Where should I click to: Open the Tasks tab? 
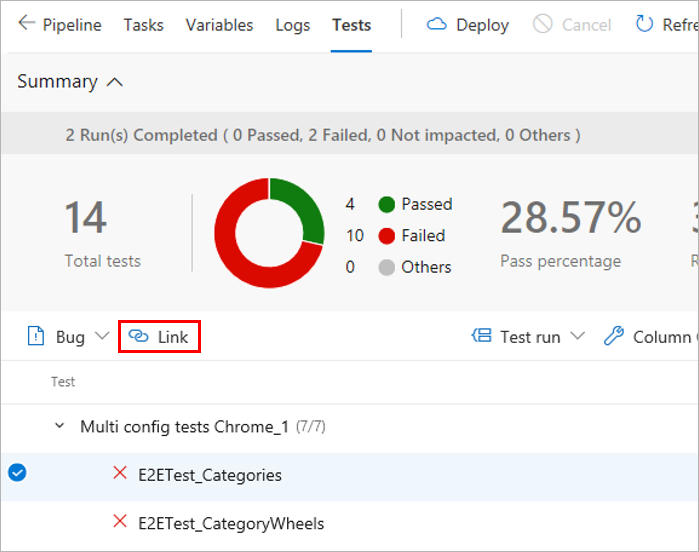coord(144,25)
